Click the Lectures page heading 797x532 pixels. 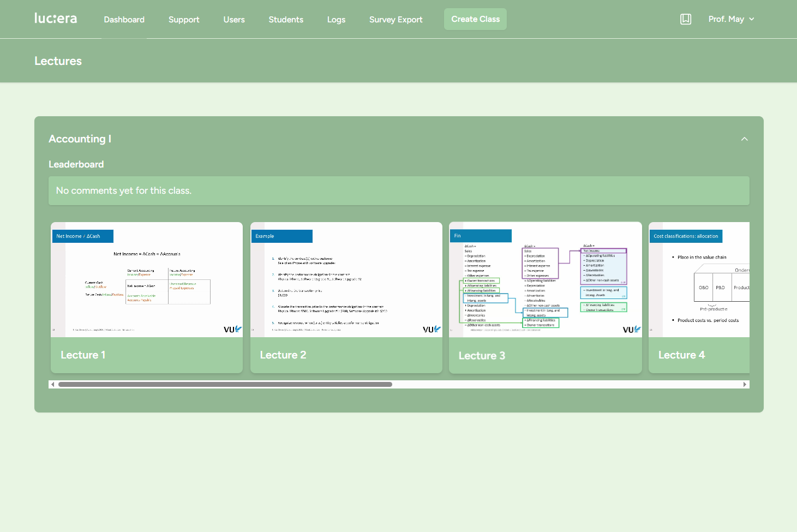click(x=58, y=61)
